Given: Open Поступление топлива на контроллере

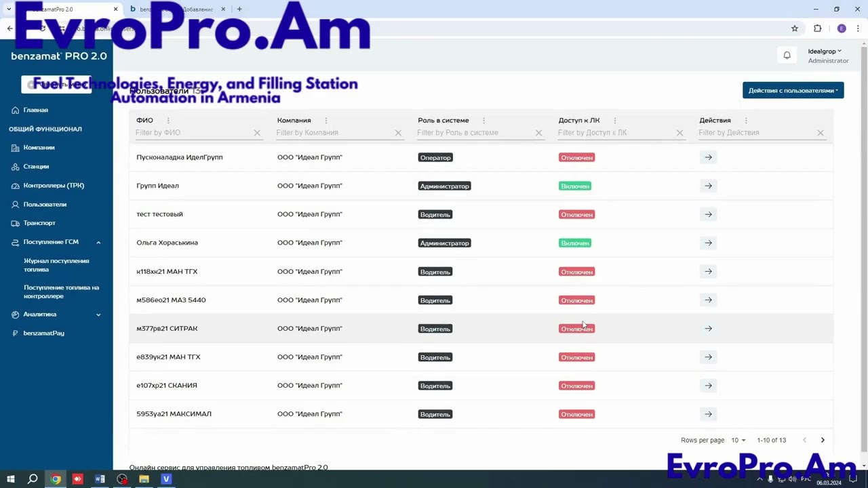Looking at the screenshot, I should (61, 291).
